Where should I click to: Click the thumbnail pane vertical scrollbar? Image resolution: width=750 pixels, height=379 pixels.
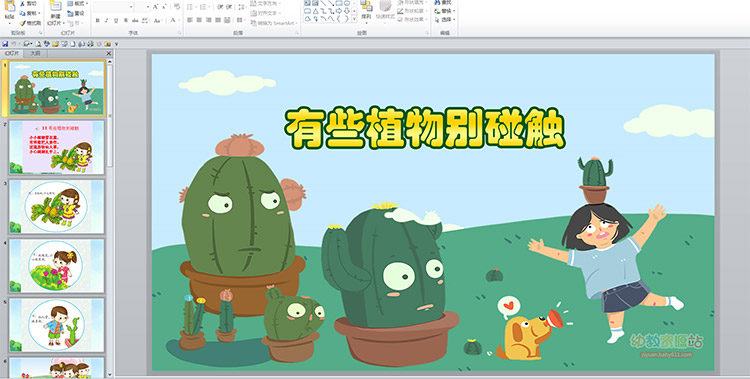tap(110, 218)
